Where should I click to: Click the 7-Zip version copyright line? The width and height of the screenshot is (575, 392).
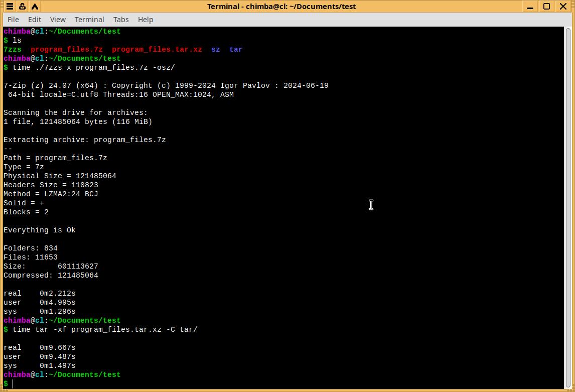pyautogui.click(x=166, y=85)
